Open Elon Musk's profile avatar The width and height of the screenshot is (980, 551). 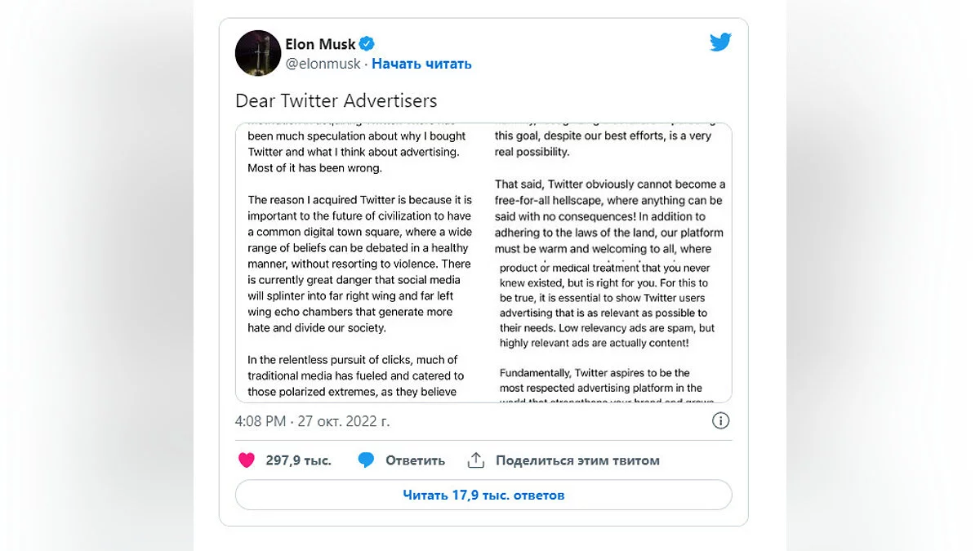point(258,53)
